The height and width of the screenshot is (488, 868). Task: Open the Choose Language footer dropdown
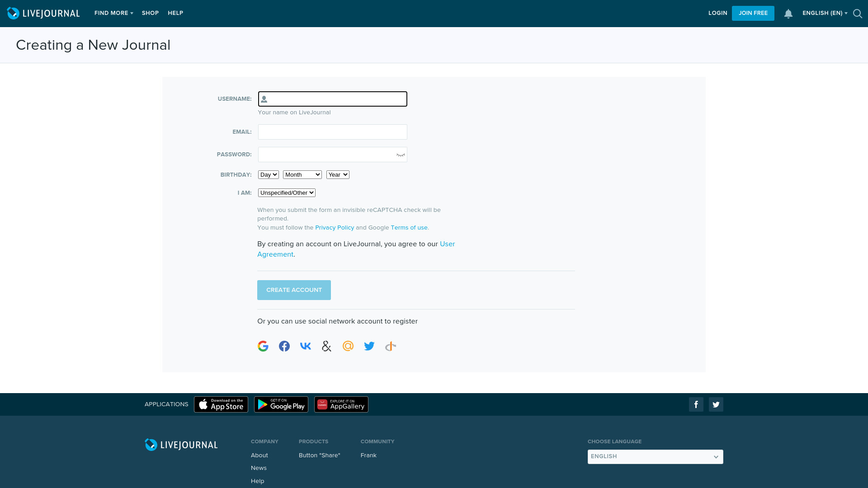[656, 457]
